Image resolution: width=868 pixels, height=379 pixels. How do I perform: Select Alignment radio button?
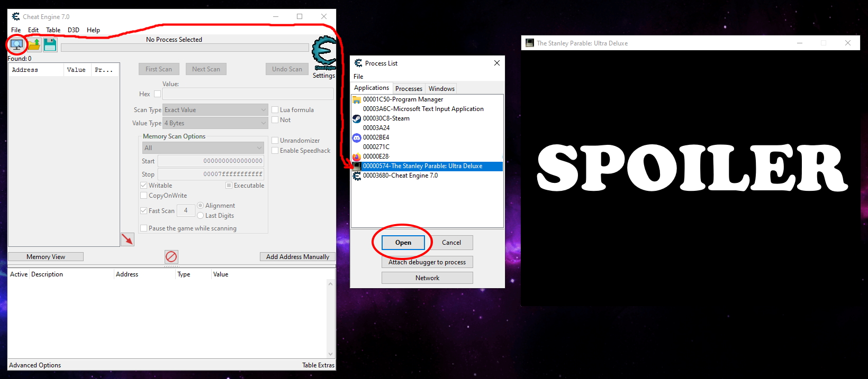[x=200, y=206]
